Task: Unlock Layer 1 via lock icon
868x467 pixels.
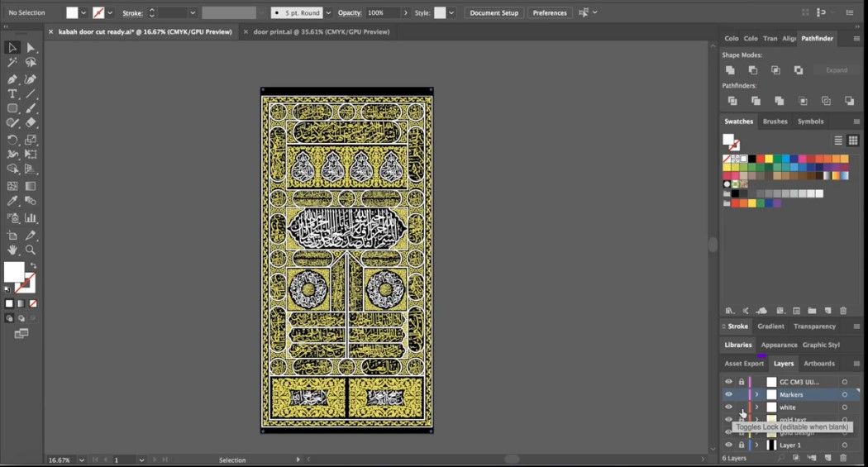Action: point(742,445)
